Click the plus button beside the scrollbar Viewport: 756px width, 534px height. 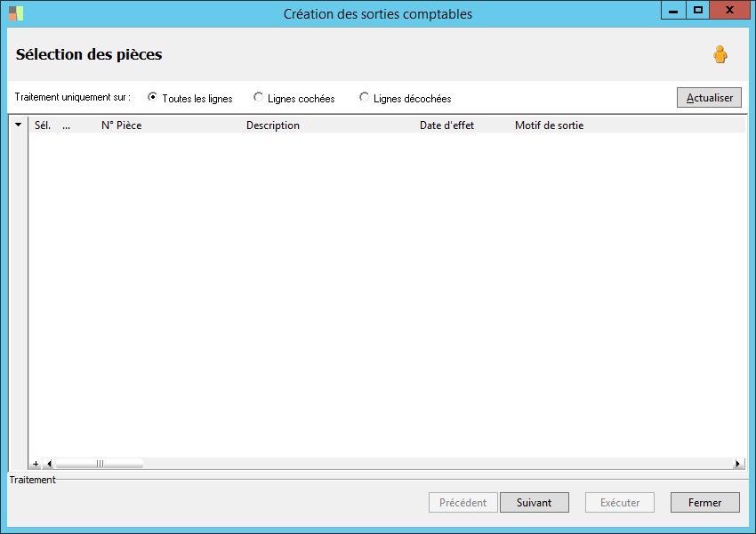(x=36, y=464)
